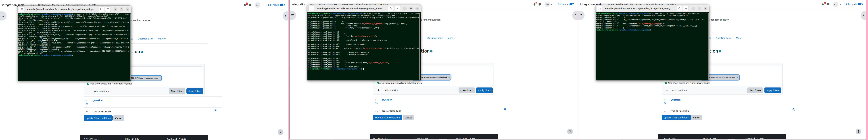Image resolution: width=868 pixels, height=140 pixels.
Task: Click the help icon beside the heading on the left screen
Action: click(142, 52)
